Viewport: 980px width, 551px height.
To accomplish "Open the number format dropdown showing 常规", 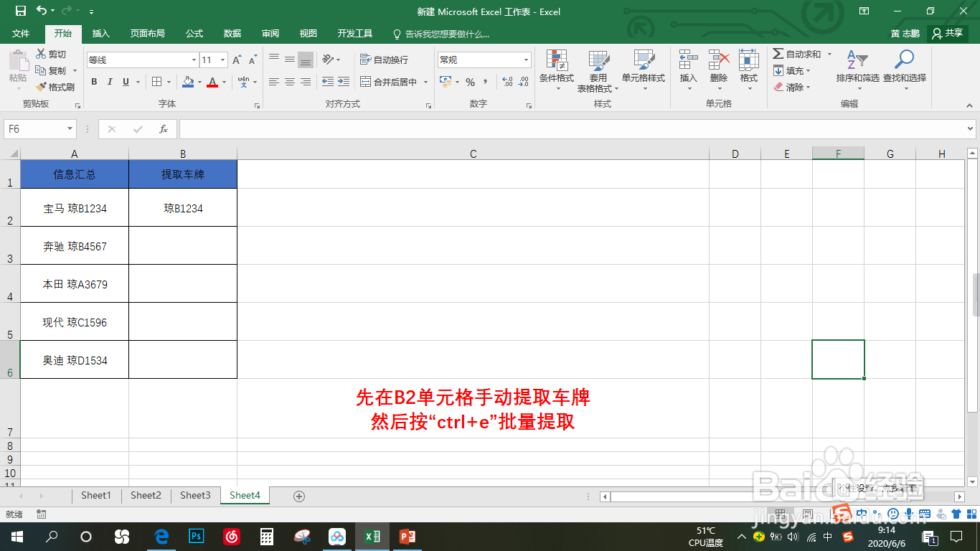I will [484, 59].
